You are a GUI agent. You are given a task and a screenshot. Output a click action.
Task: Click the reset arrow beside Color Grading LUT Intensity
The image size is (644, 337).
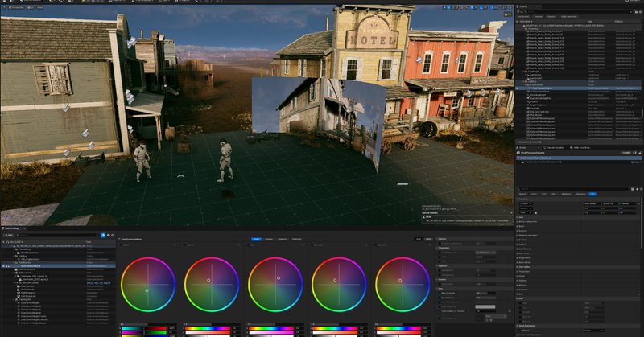click(x=510, y=311)
